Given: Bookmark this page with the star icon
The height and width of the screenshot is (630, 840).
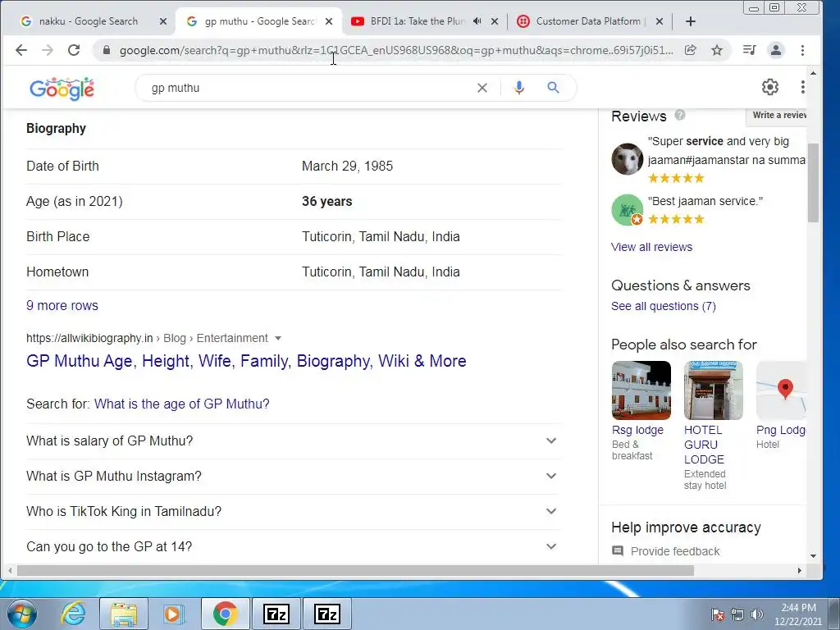Looking at the screenshot, I should coord(717,50).
